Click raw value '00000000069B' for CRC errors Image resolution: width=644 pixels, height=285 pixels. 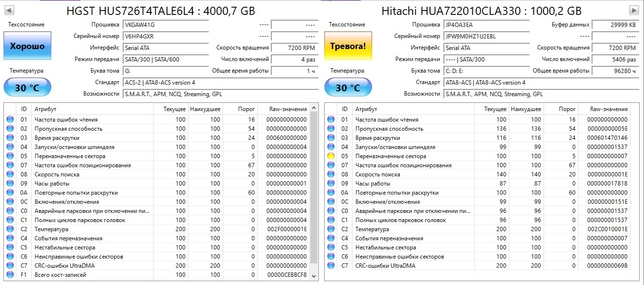607,266
